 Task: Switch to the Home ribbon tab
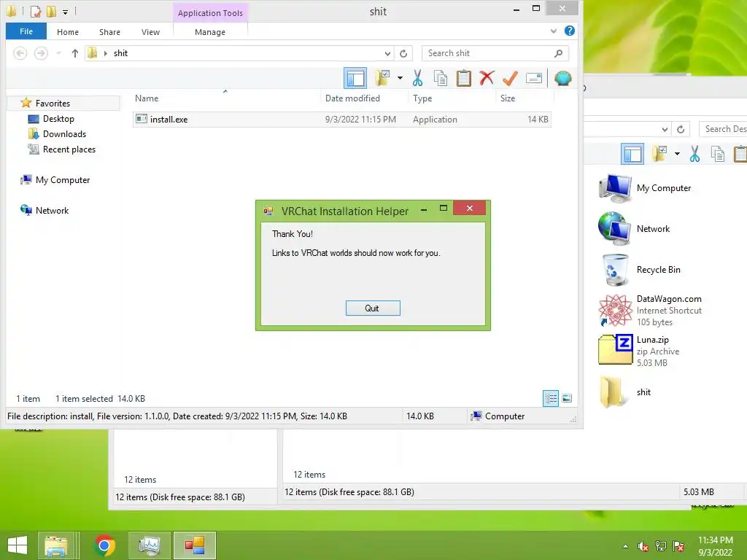[x=68, y=32]
